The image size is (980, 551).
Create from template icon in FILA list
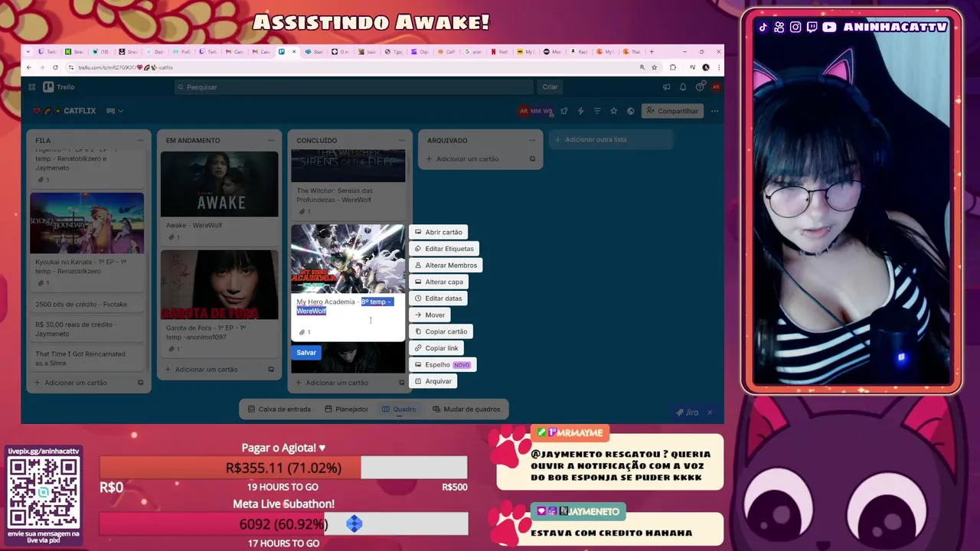tap(140, 383)
